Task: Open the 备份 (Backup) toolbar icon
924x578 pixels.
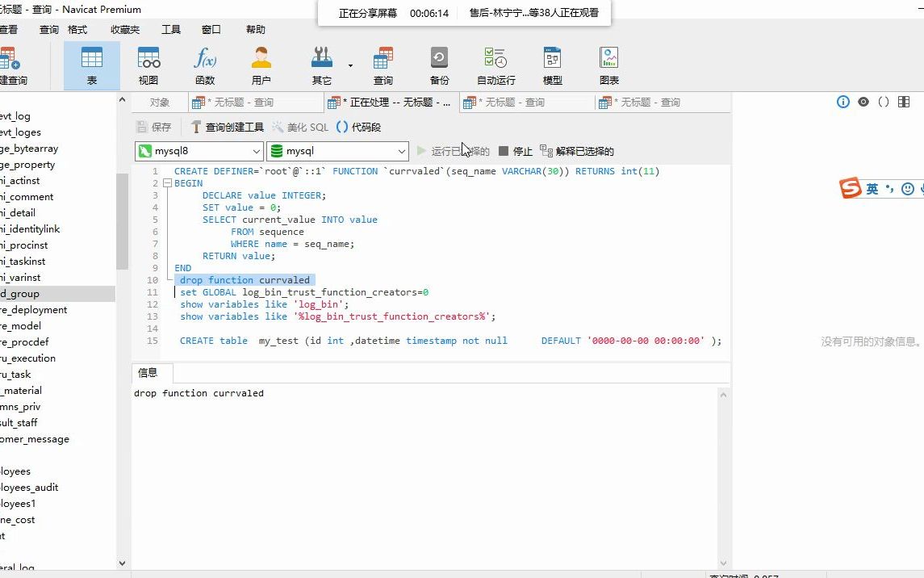Action: coord(438,65)
